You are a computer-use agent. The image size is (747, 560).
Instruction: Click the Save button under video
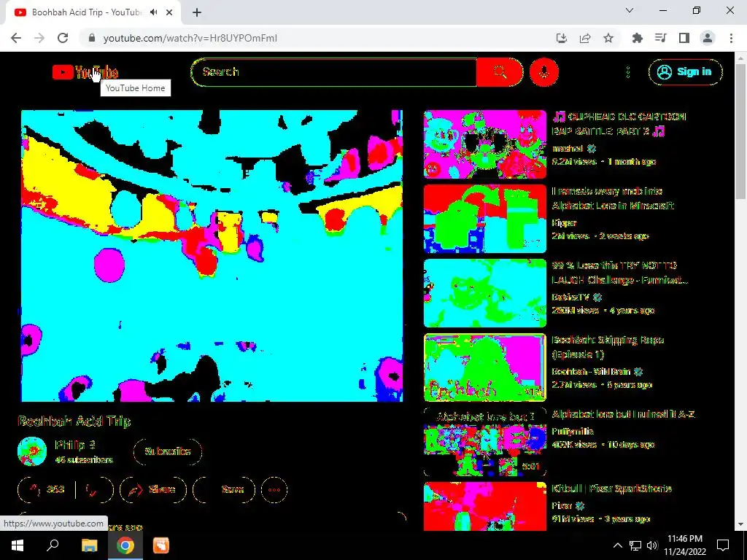coord(224,489)
